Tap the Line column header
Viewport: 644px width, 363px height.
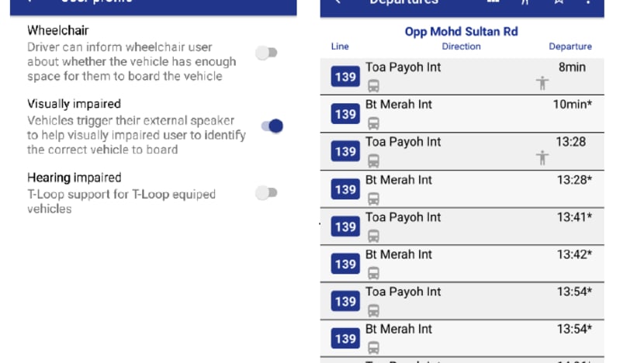(340, 47)
